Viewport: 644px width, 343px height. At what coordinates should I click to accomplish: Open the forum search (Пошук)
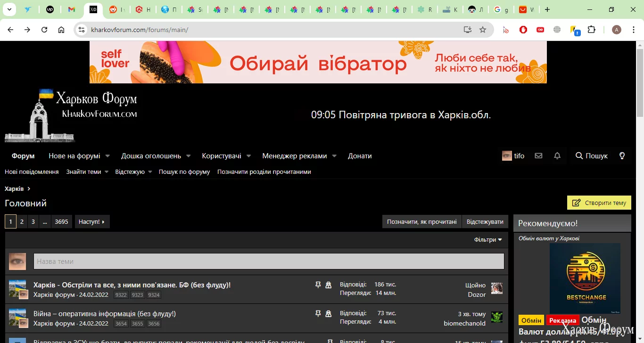(x=592, y=156)
